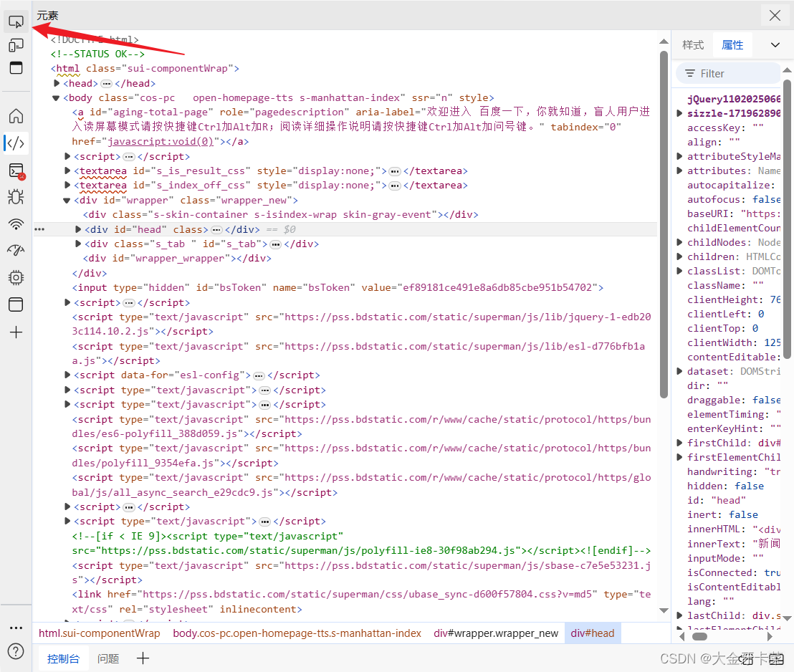Expand the attributeStyleMap property
This screenshot has height=672, width=794.
[679, 156]
